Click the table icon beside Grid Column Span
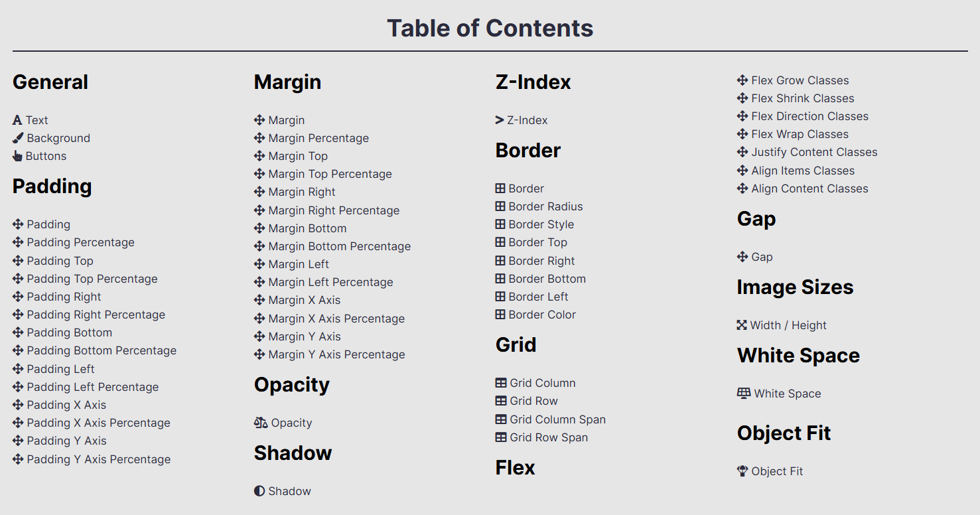 [501, 419]
